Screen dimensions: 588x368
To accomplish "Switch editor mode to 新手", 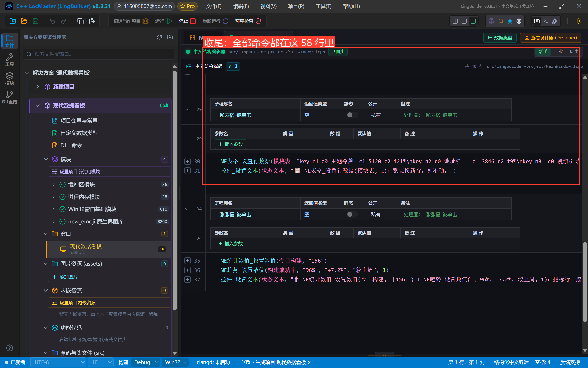I will pos(543,52).
